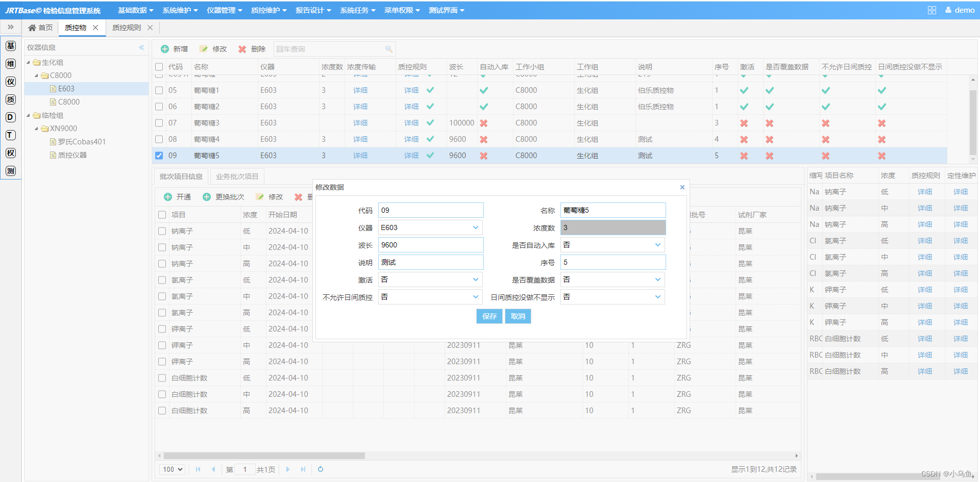980x482 pixels.
Task: Open the demo user menu
Action: (960, 10)
